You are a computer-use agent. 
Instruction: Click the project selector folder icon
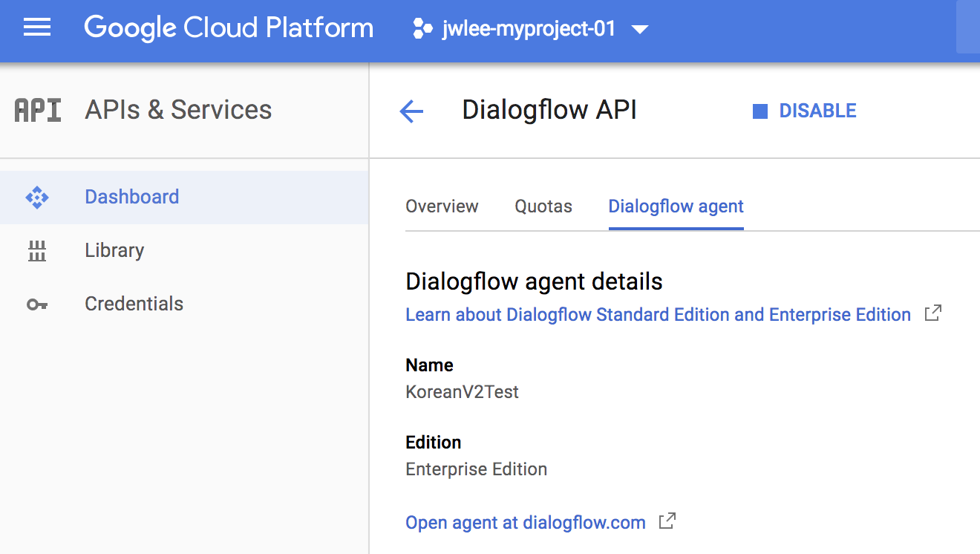pos(421,28)
